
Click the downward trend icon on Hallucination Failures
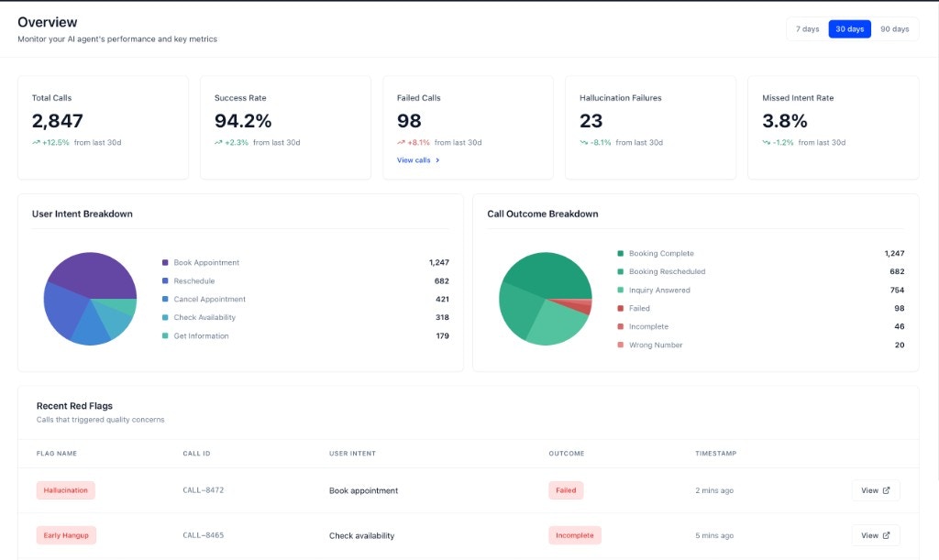coord(583,143)
